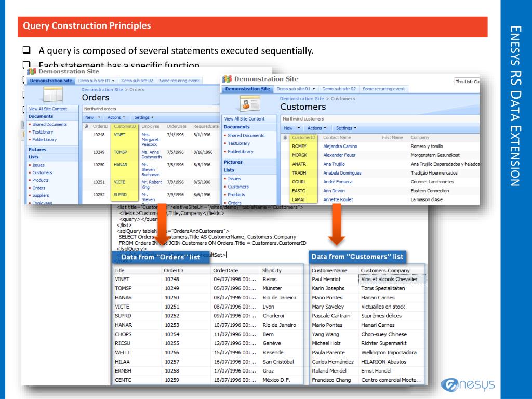Open the New dropdown in Orders toolbar
Screen dimensions: 532x399
click(x=92, y=117)
